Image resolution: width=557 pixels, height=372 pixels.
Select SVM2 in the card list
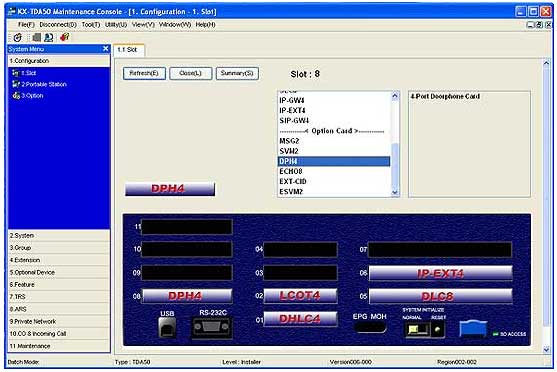[334, 151]
